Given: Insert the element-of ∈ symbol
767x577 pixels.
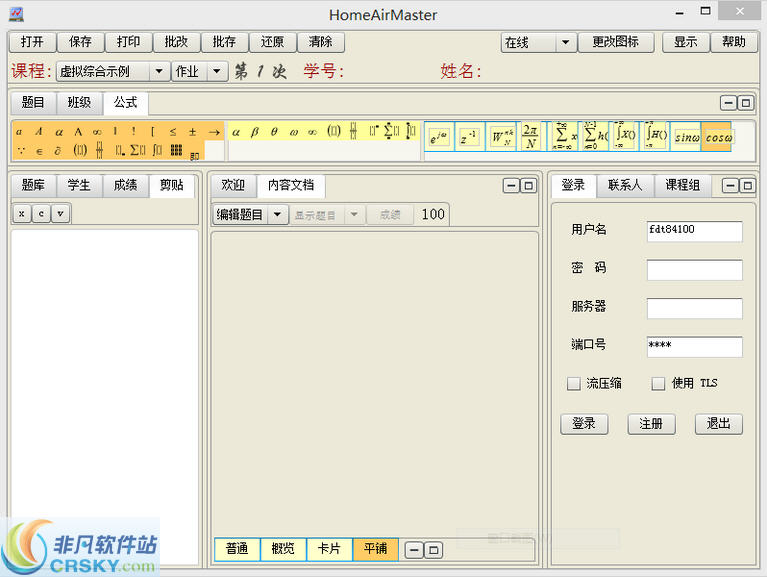Looking at the screenshot, I should tap(39, 151).
